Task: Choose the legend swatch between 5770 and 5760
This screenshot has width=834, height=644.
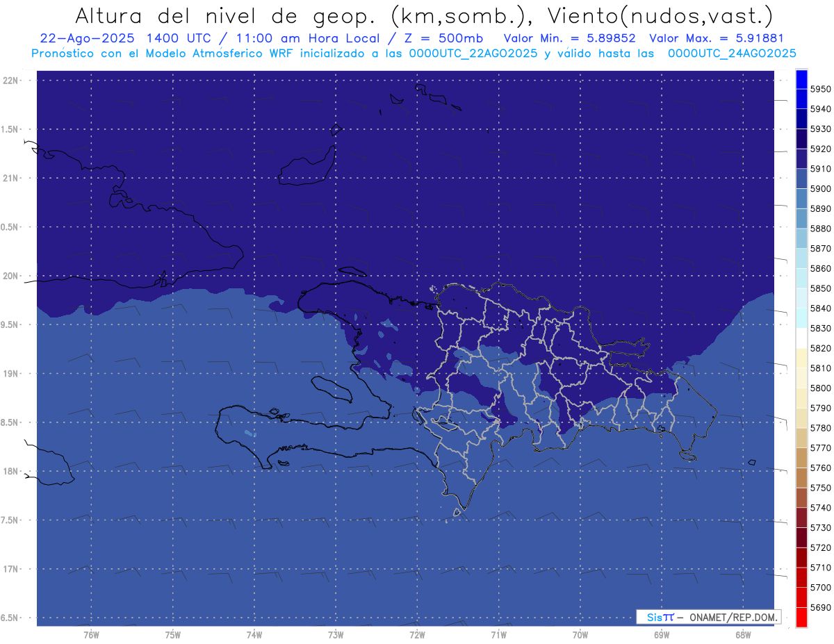Action: [801, 458]
